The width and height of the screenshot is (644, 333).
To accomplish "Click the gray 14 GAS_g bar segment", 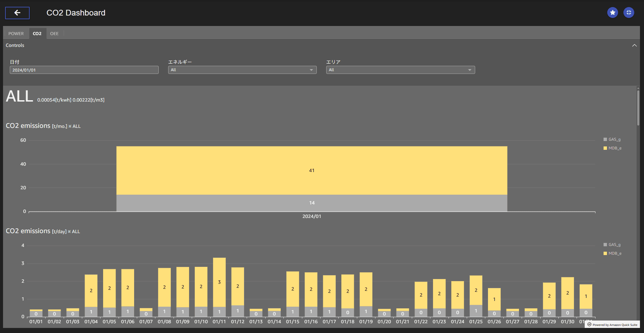I will tap(312, 202).
